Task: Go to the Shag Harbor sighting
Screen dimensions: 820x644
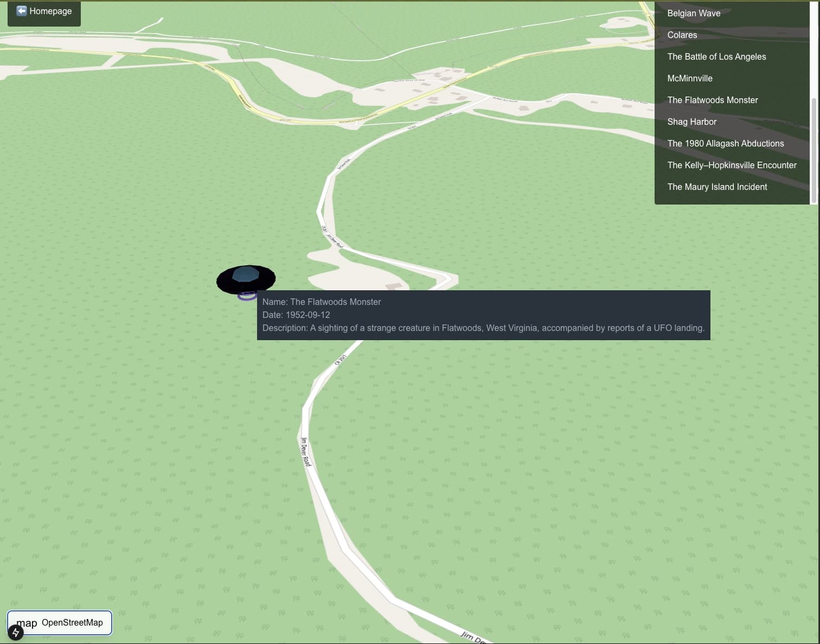Action: pyautogui.click(x=691, y=122)
